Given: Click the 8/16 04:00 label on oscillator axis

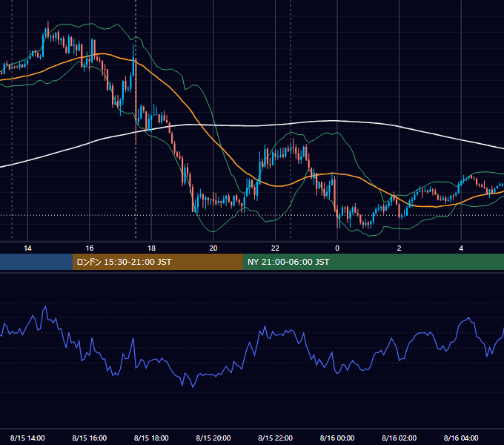Looking at the screenshot, I should click(461, 438).
